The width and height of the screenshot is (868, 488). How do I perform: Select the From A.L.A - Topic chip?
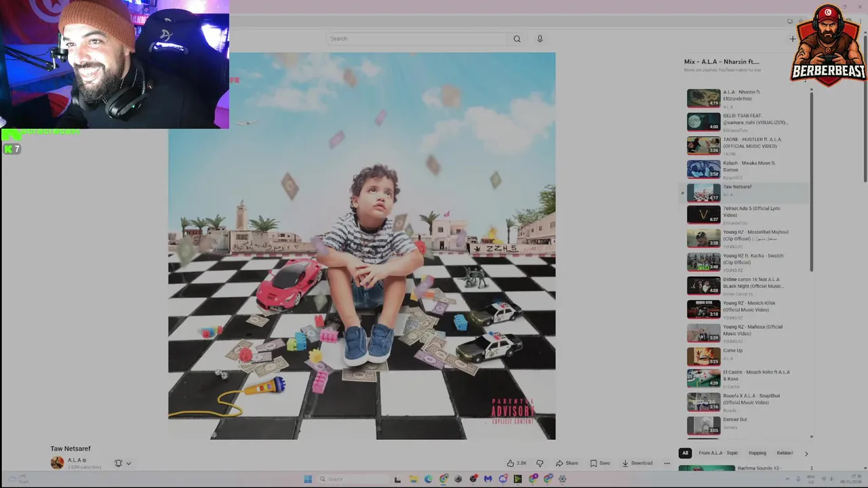[x=718, y=453]
